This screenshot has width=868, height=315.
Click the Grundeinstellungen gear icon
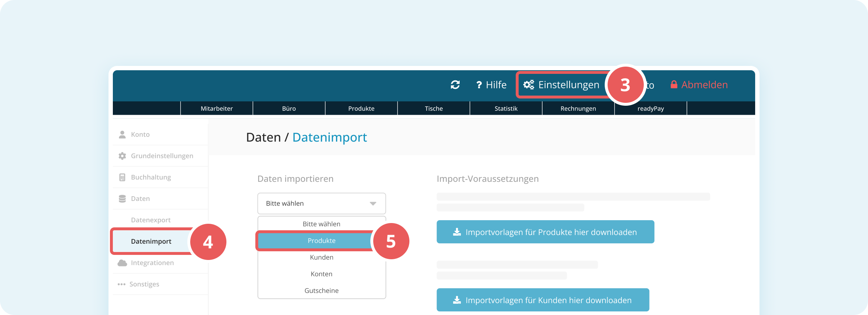[x=122, y=156]
